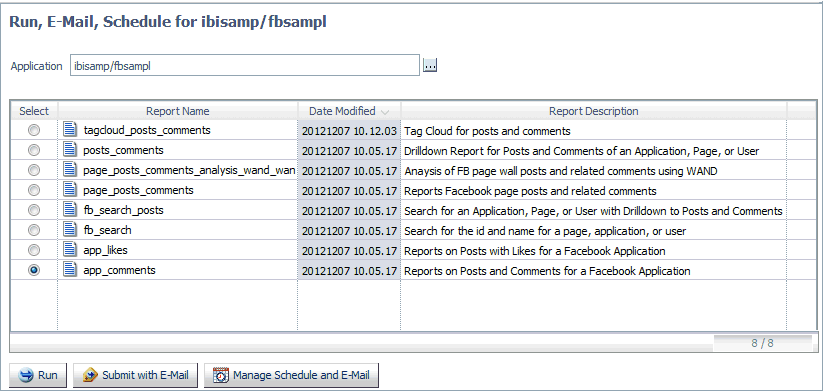Click the Submit with E-Mail button
This screenshot has width=823, height=392.
click(135, 375)
